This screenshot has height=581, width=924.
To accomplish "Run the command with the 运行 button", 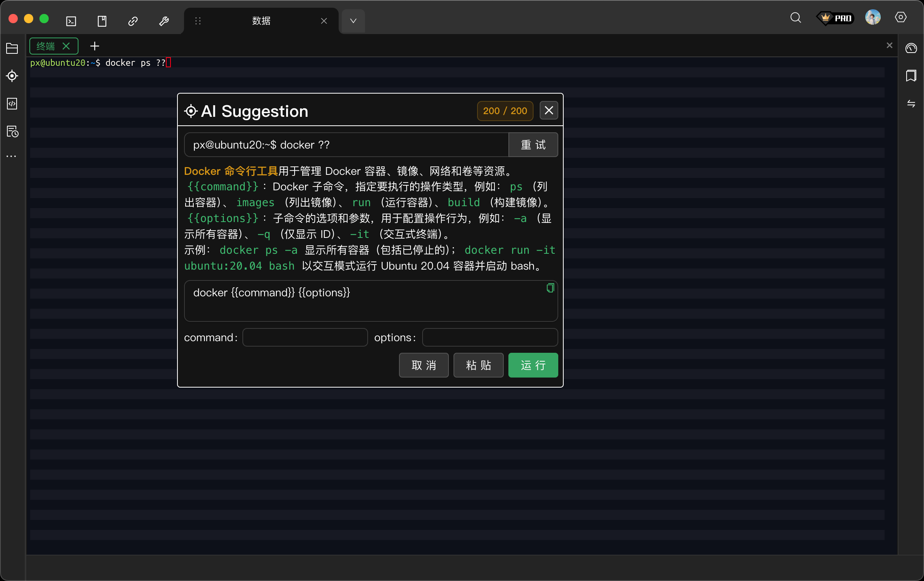I will click(533, 365).
